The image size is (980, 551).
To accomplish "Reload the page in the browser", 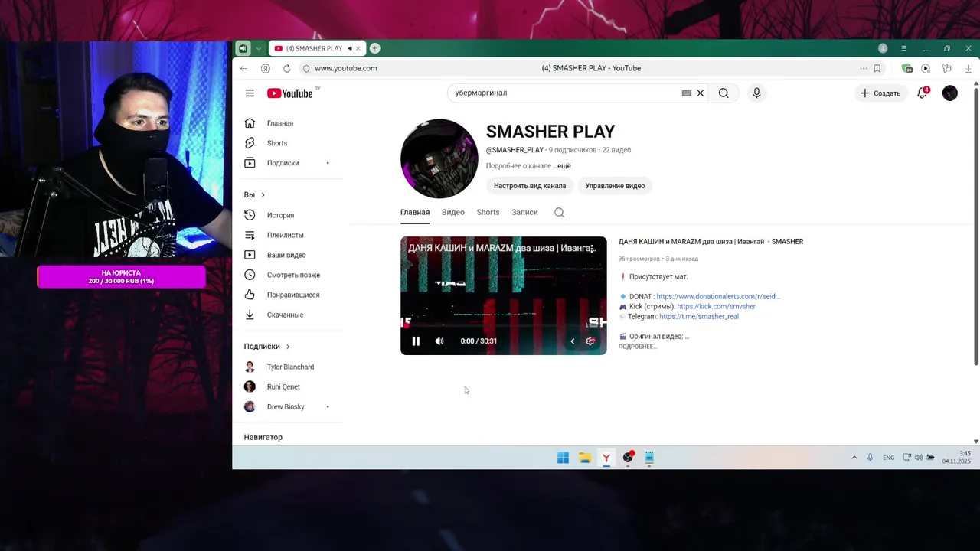I will (x=287, y=68).
